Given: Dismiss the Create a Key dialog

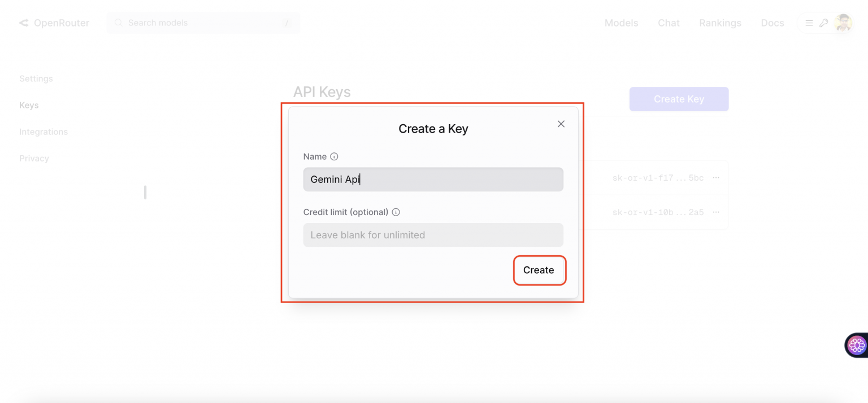Looking at the screenshot, I should click(561, 124).
